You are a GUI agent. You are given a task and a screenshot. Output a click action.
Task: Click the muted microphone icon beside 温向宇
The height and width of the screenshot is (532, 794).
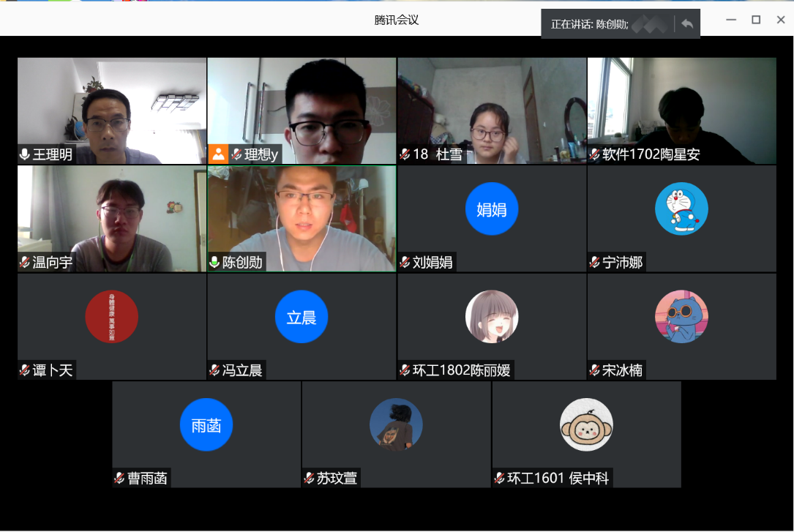pos(25,262)
